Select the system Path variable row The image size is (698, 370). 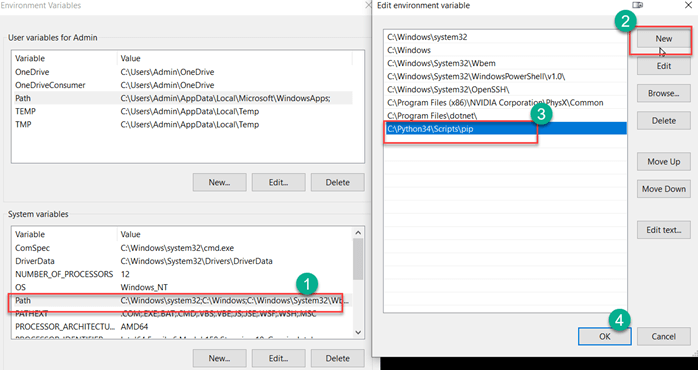183,301
